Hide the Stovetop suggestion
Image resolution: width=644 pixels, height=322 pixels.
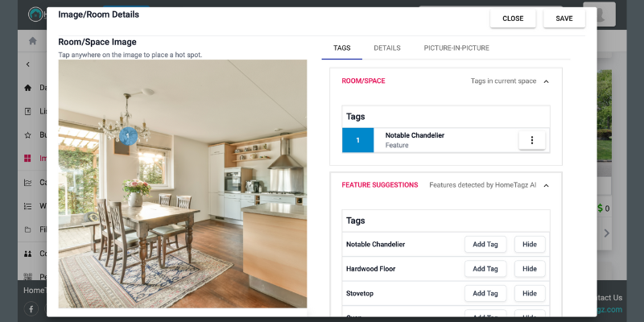(530, 294)
